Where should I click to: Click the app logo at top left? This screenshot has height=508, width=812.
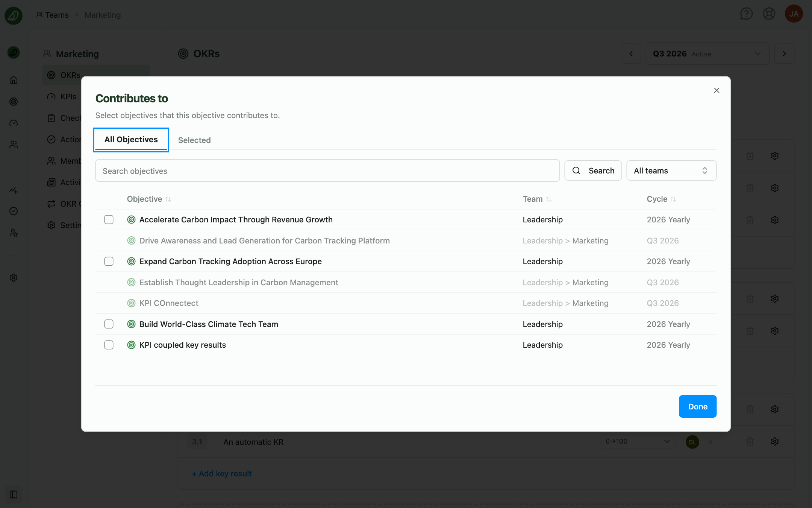coord(14,15)
